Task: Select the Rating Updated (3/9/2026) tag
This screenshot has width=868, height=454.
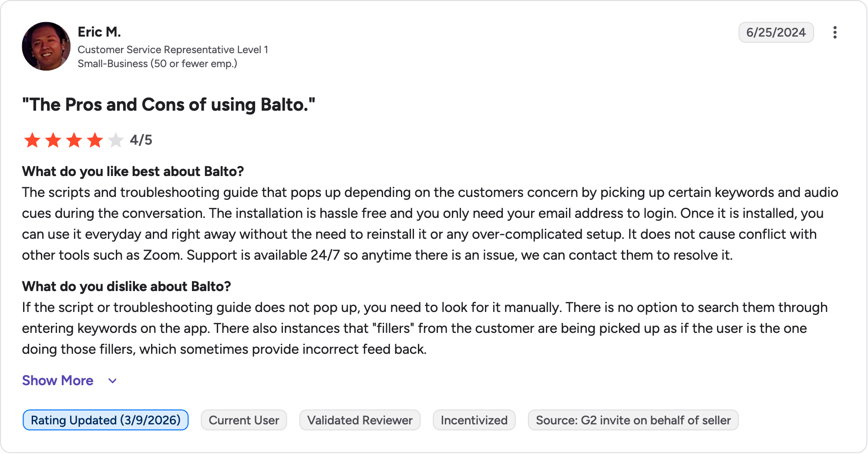Action: coord(105,420)
